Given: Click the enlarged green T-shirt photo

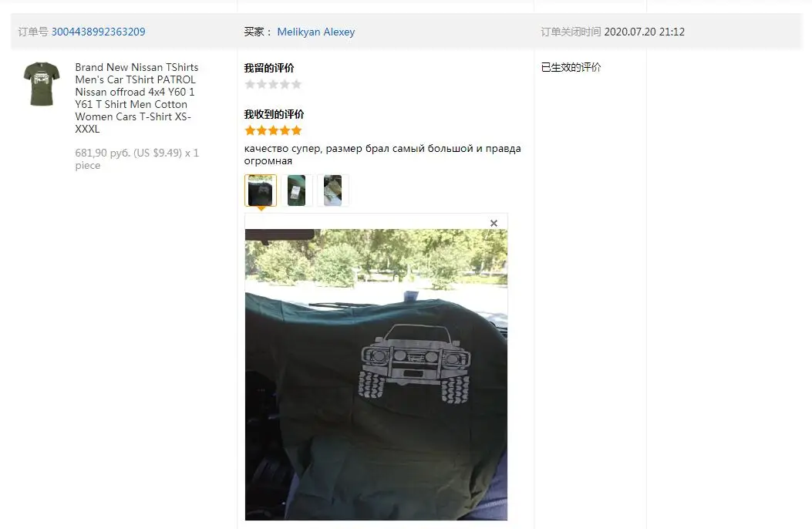Looking at the screenshot, I should tap(376, 375).
